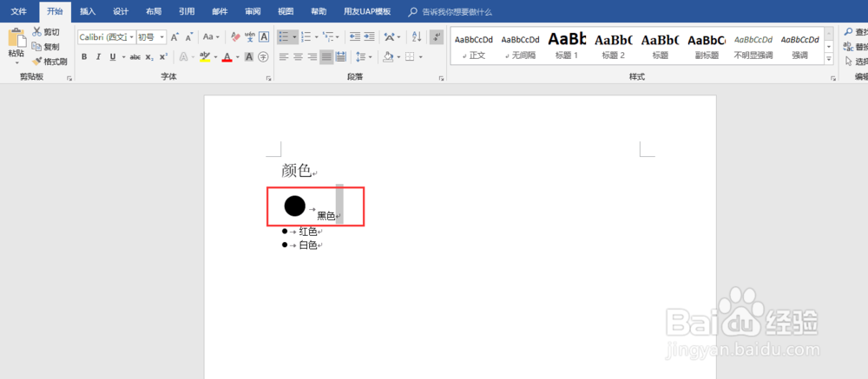
Task: Open the font size dropdown (初号)
Action: (x=162, y=37)
